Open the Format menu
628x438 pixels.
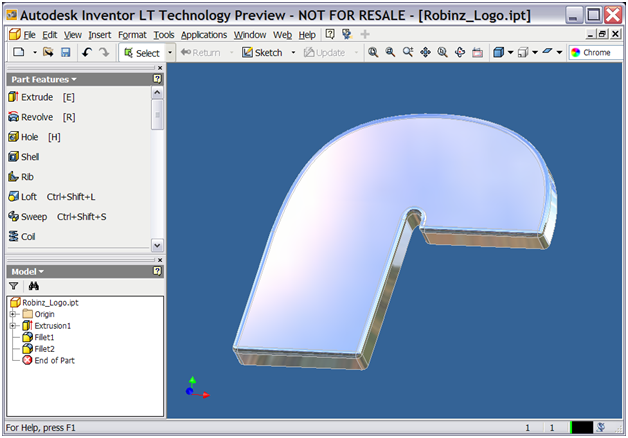pyautogui.click(x=132, y=35)
